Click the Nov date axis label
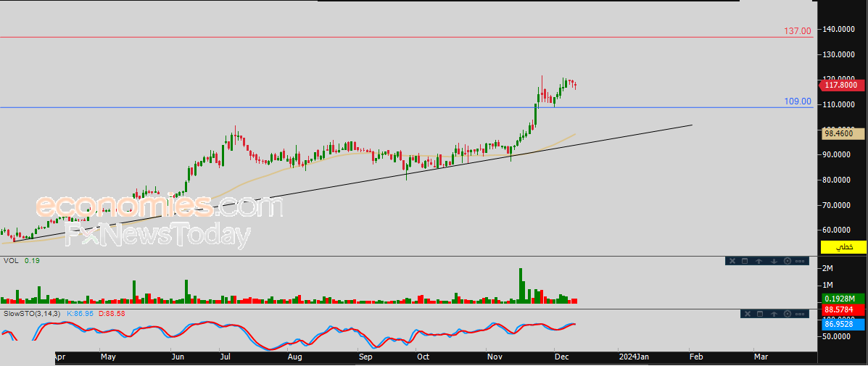Image resolution: width=868 pixels, height=366 pixels. [494, 357]
